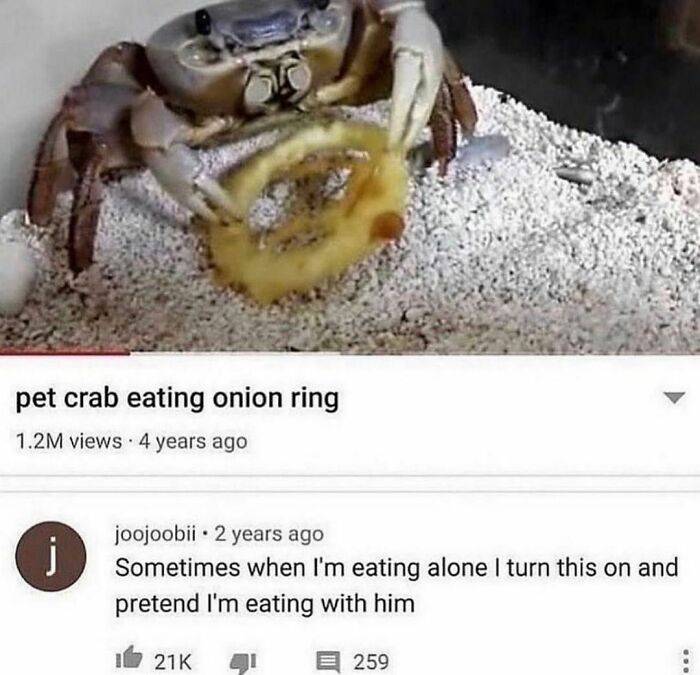Open the brown 'j' profile avatar

(x=51, y=556)
